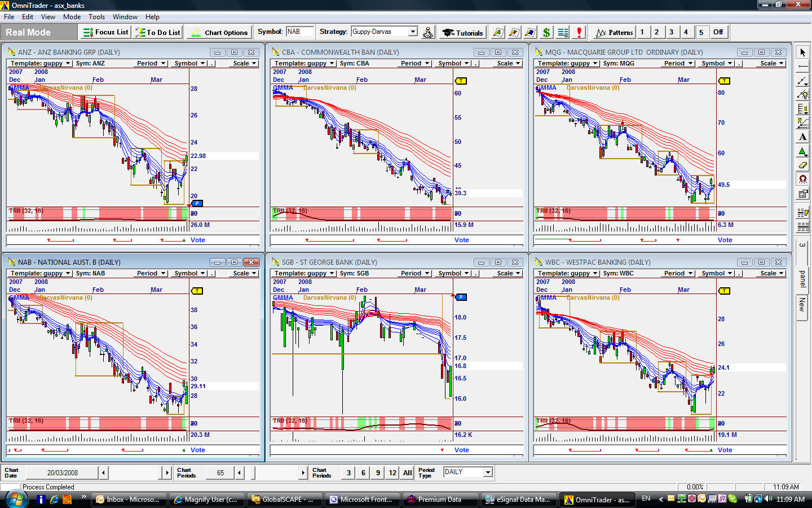Open the Tools menu
The width and height of the screenshot is (812, 508).
pyautogui.click(x=96, y=16)
